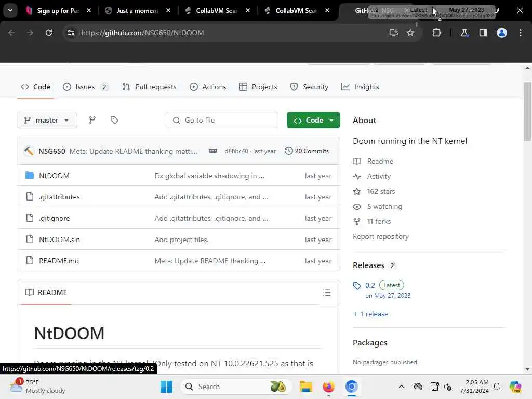Open the Releases heading link
Viewport: 532px width, 399px height.
369,265
